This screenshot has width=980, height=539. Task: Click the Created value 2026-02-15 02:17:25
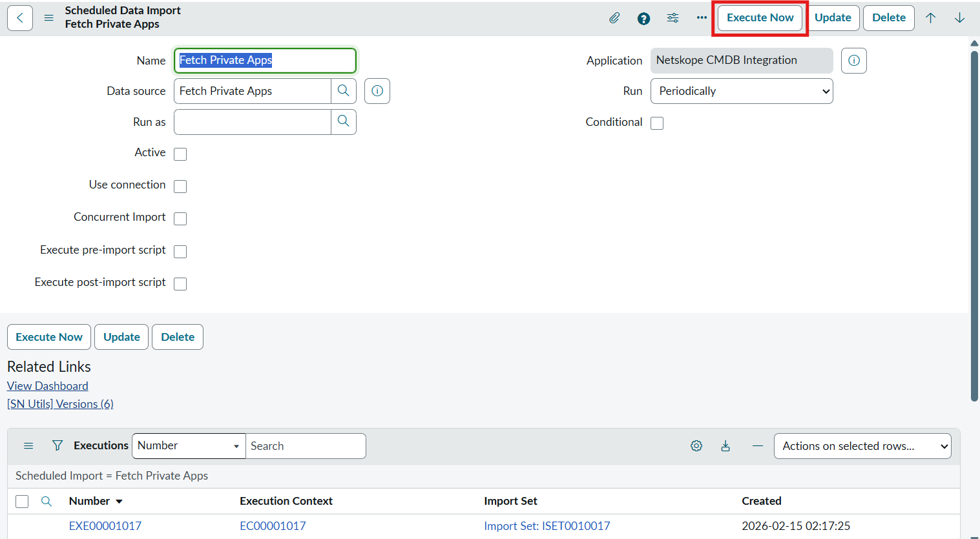796,526
